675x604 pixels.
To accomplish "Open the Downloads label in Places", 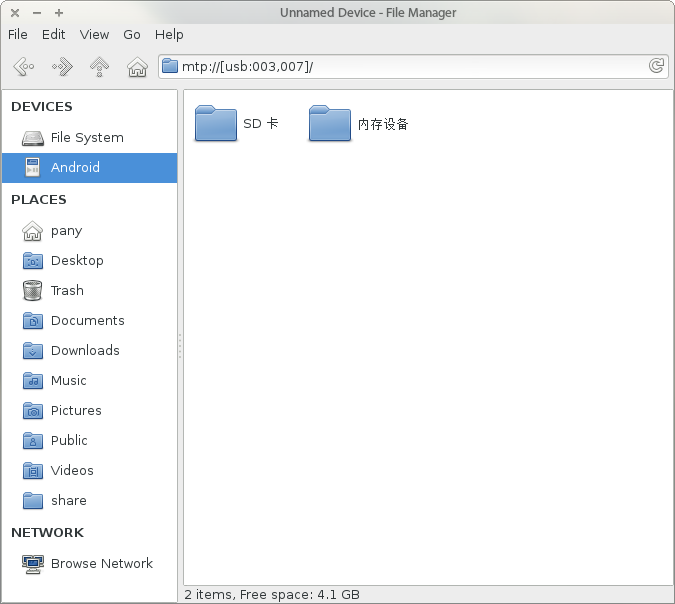I will click(x=85, y=350).
